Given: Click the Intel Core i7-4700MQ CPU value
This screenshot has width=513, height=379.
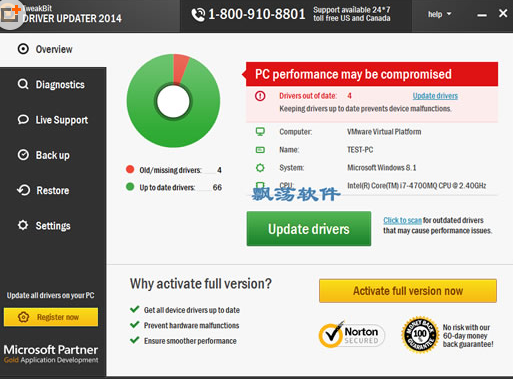Looking at the screenshot, I should (416, 185).
